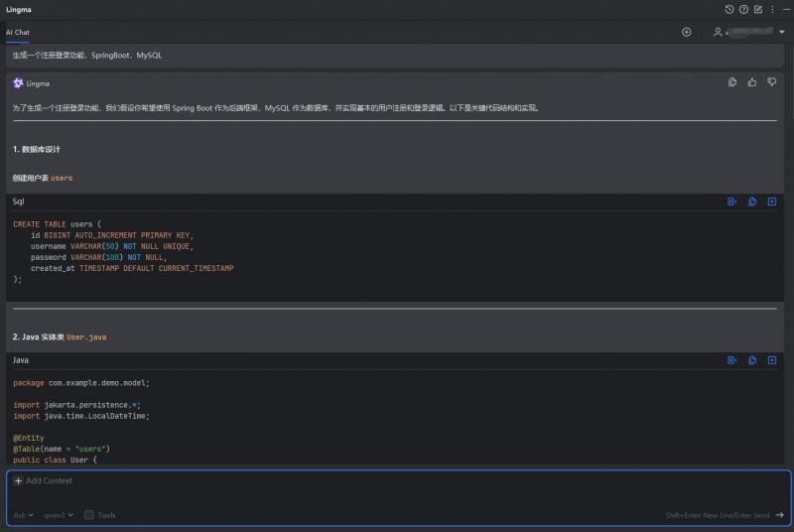The height and width of the screenshot is (532, 794).
Task: Open the qwen3 model selector dropdown
Action: pyautogui.click(x=59, y=515)
